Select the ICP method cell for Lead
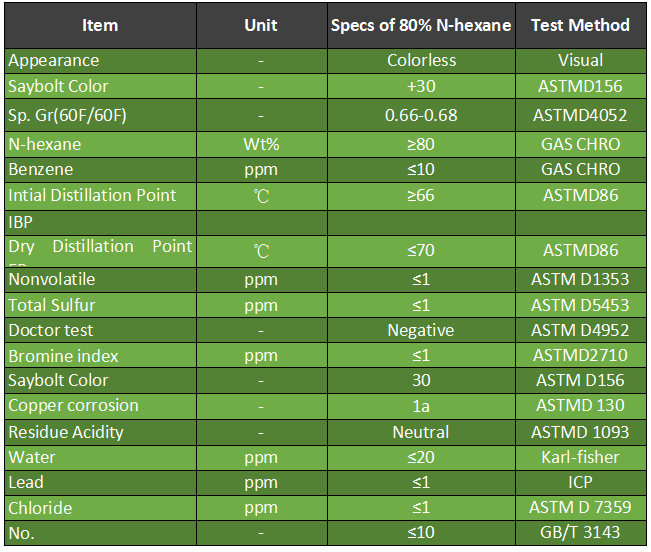 pyautogui.click(x=580, y=482)
